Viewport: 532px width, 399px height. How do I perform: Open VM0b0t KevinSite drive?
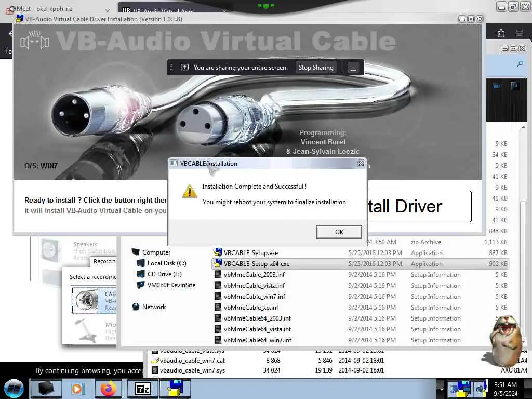pos(166,285)
